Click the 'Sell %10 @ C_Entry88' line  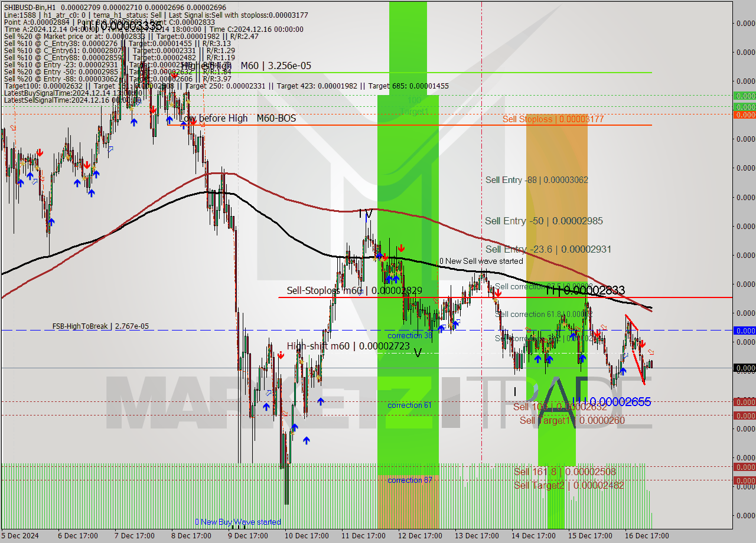tap(119, 57)
